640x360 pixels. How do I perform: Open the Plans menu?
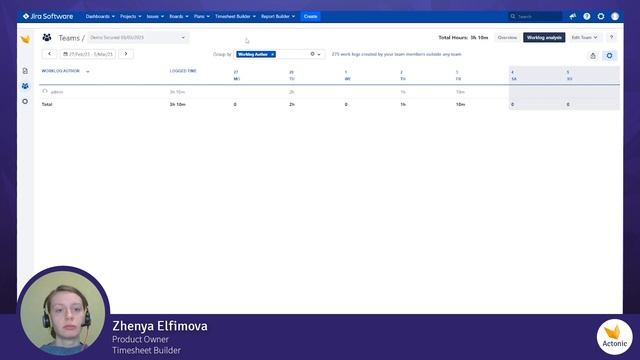(202, 16)
